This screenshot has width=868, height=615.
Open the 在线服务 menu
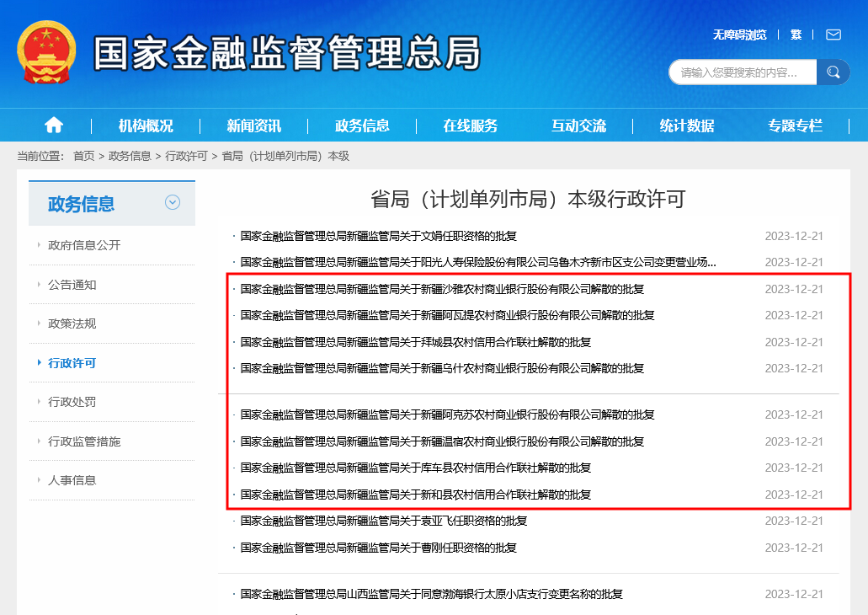click(x=471, y=126)
